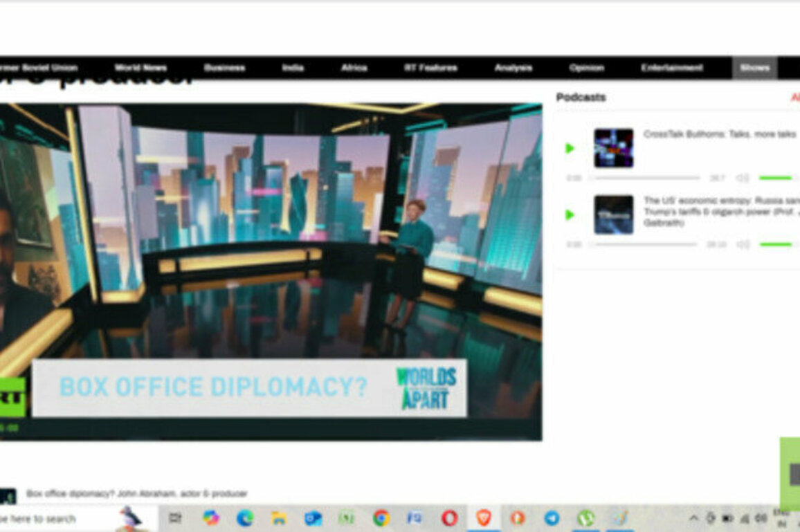Open 'The US' economic entropy' podcast title
Image resolution: width=800 pixels, height=532 pixels.
pyautogui.click(x=720, y=212)
